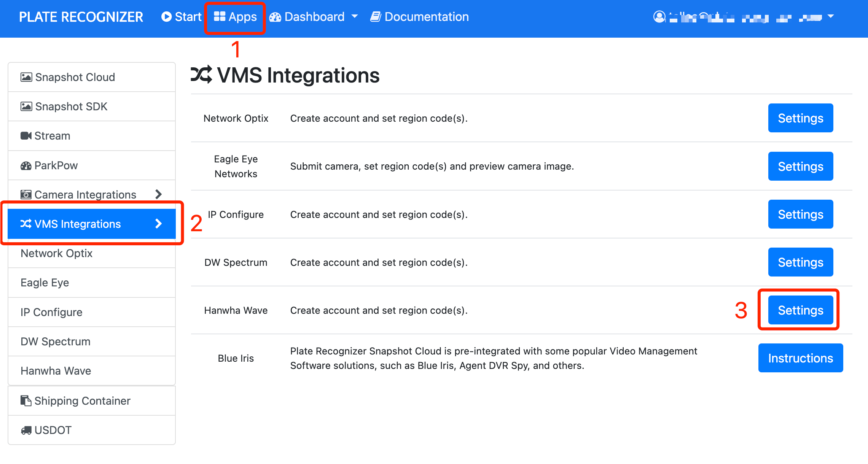Open Eagle Eye sidebar sub-item

tap(92, 283)
